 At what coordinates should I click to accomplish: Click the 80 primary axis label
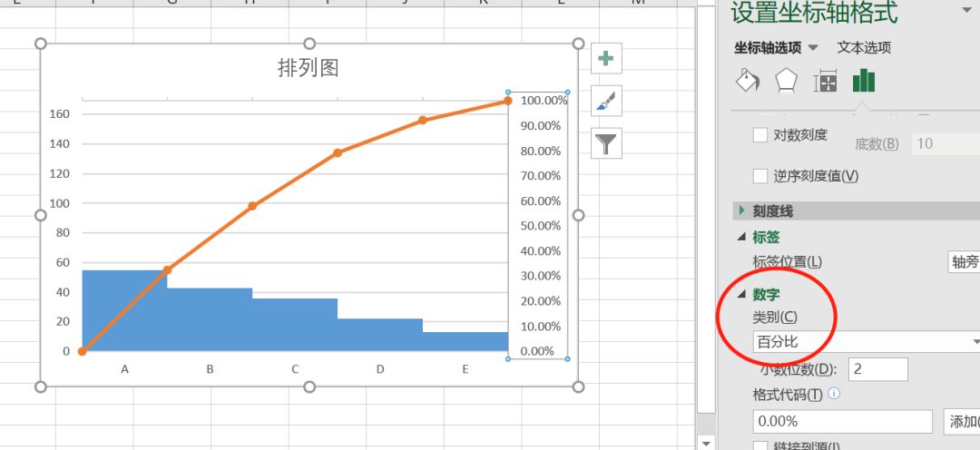(x=64, y=232)
